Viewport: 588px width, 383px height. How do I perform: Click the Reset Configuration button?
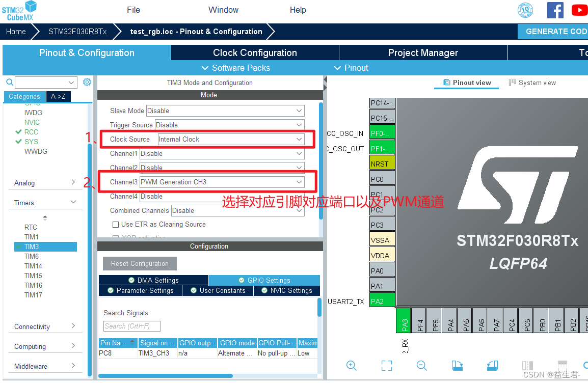point(140,263)
